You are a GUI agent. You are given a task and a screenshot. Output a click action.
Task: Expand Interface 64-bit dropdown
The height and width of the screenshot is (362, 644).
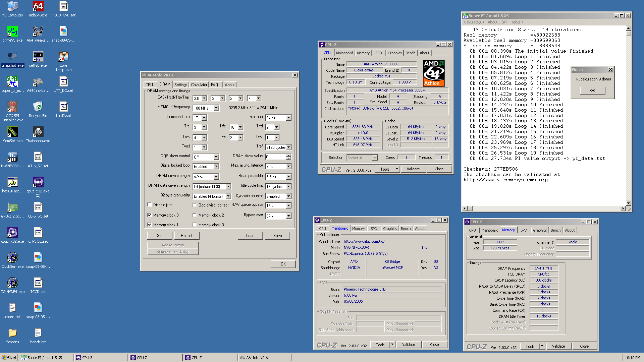288,118
